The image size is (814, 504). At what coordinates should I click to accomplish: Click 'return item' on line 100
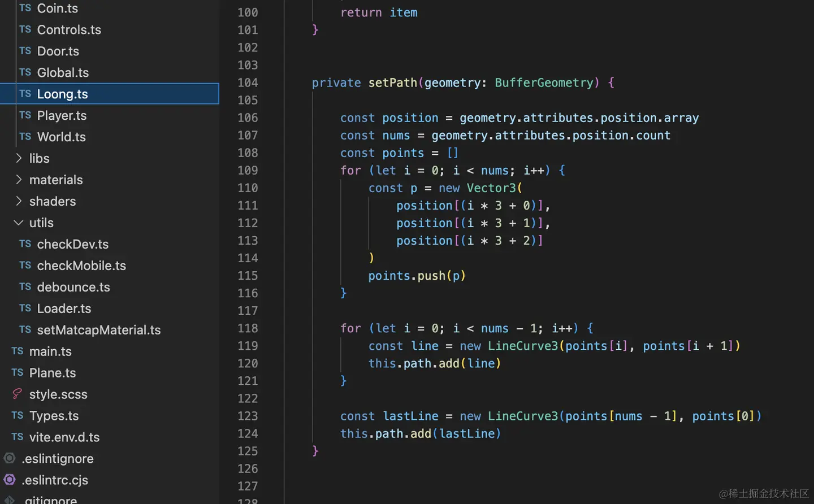[379, 13]
